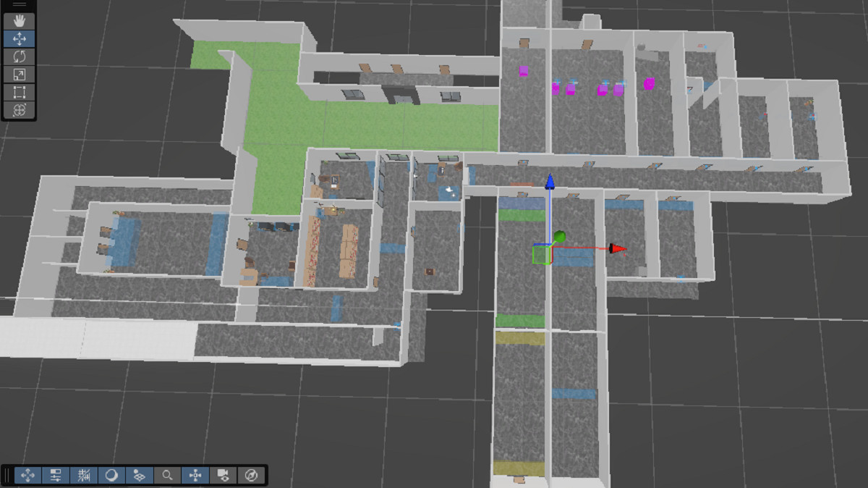Viewport: 868px width, 488px height.
Task: Toggle the shading sphere draw mode button
Action: click(x=111, y=475)
